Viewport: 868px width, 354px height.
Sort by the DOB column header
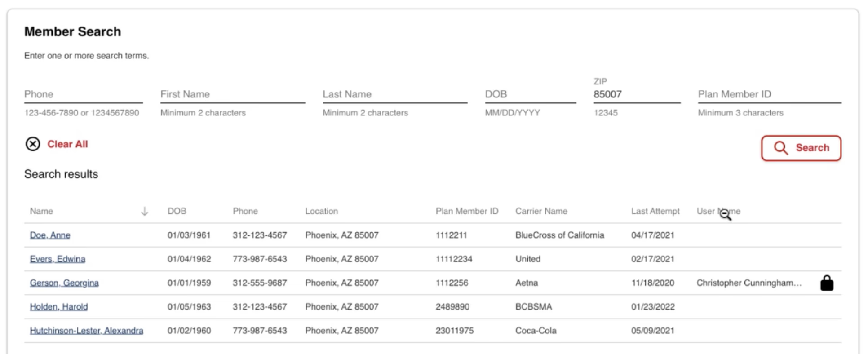point(177,211)
